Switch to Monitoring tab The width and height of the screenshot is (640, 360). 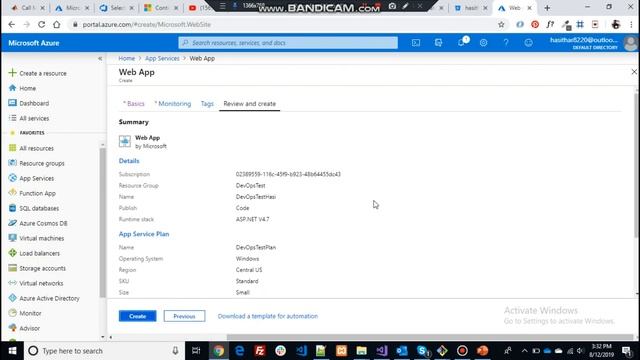click(173, 104)
